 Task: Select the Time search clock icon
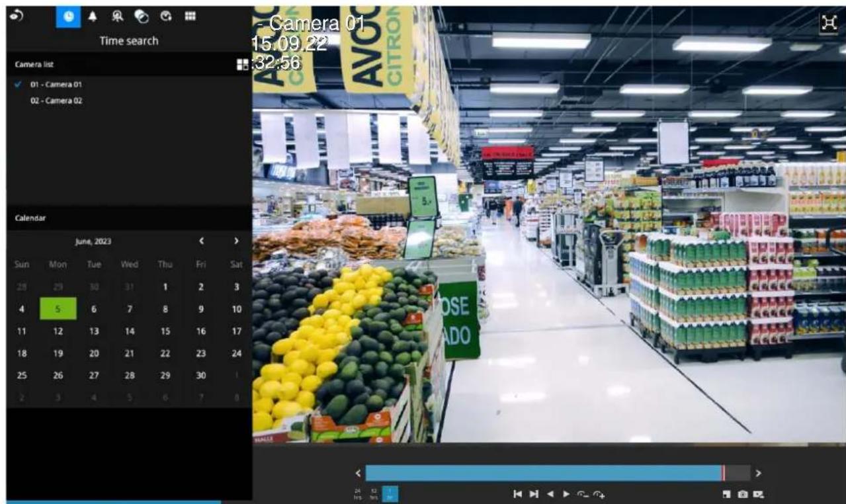[x=68, y=17]
